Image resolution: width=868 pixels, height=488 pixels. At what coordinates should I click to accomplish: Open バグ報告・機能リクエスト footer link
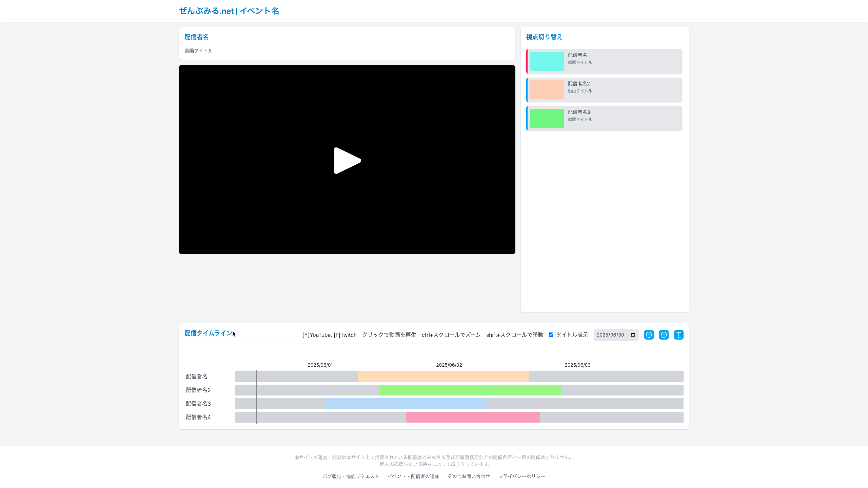pyautogui.click(x=351, y=476)
